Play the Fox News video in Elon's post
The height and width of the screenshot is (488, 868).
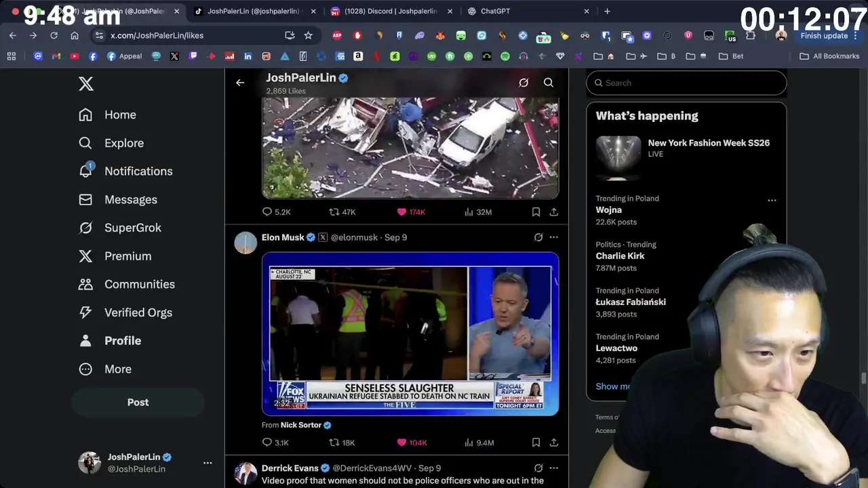410,333
